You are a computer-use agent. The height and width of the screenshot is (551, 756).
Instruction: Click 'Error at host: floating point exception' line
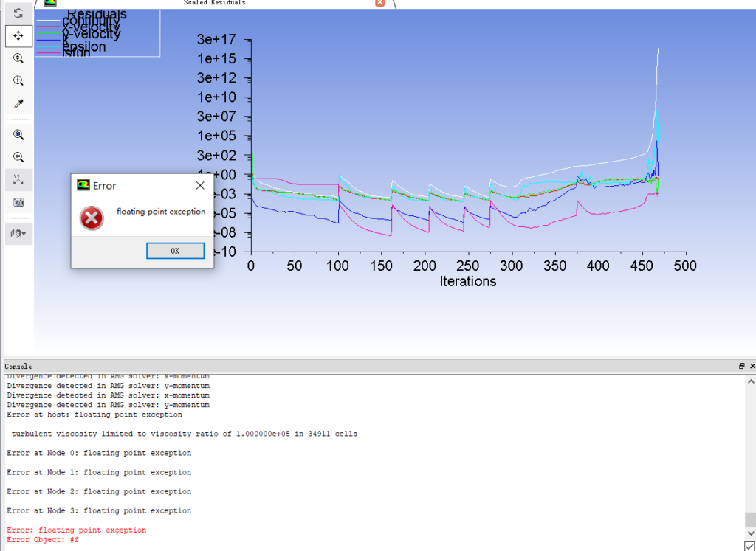[x=94, y=415]
